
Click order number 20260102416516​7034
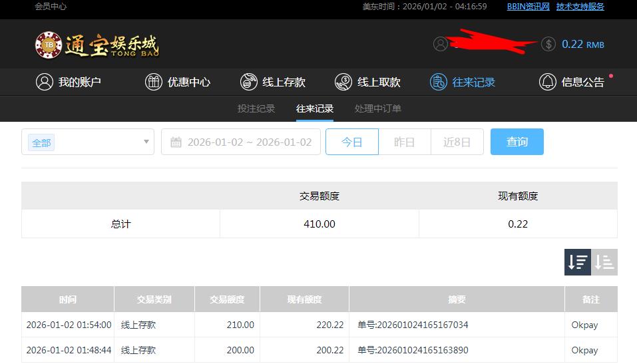(413, 325)
